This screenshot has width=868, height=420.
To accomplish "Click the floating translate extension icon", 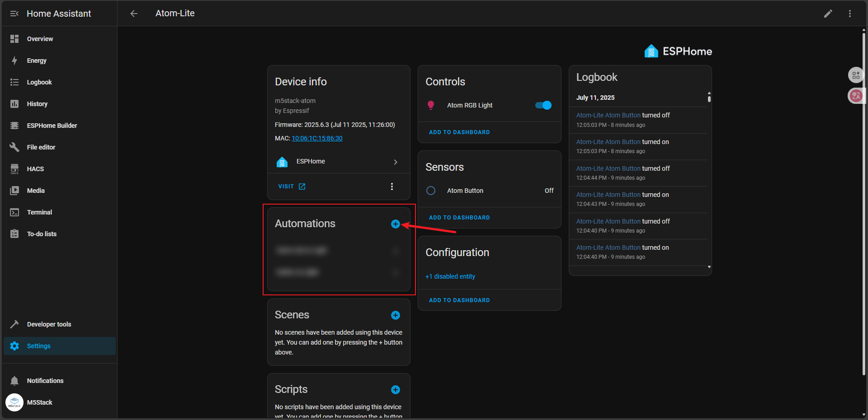I will tap(856, 96).
